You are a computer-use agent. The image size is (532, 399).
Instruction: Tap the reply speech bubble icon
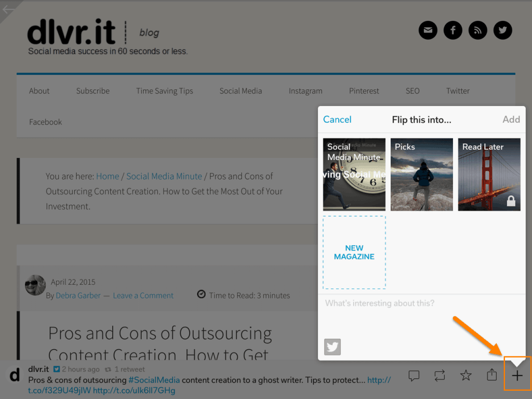[x=414, y=376]
